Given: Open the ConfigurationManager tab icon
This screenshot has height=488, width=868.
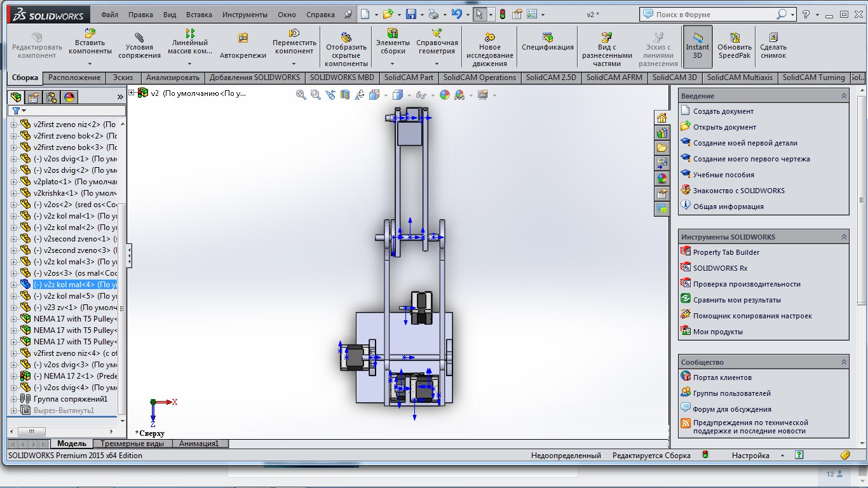Looking at the screenshot, I should [51, 97].
